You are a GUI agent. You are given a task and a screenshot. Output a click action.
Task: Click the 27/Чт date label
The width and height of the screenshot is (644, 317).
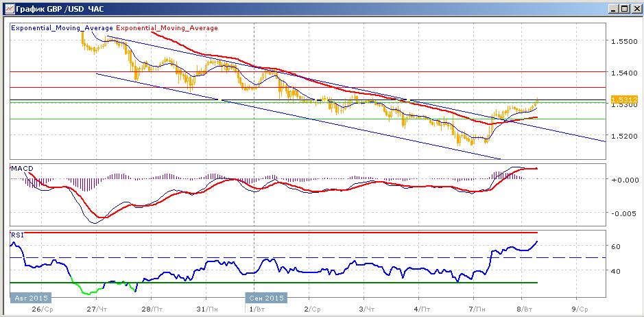97,308
